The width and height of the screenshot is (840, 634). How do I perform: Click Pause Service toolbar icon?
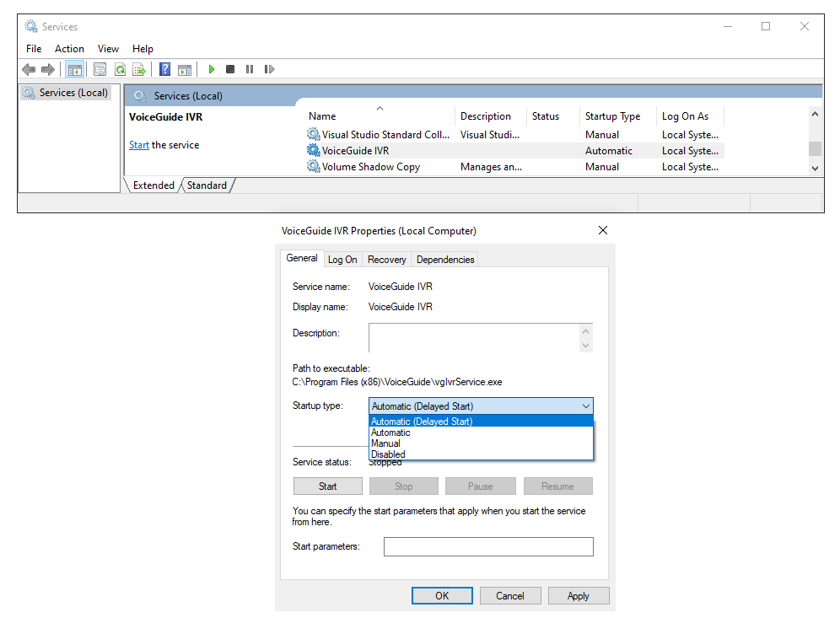coord(250,69)
